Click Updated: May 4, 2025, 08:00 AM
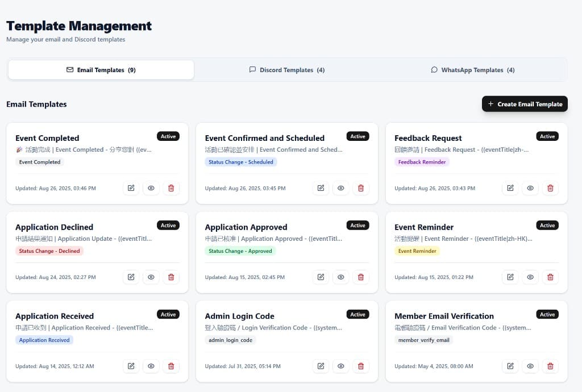The width and height of the screenshot is (582, 392). [x=434, y=366]
